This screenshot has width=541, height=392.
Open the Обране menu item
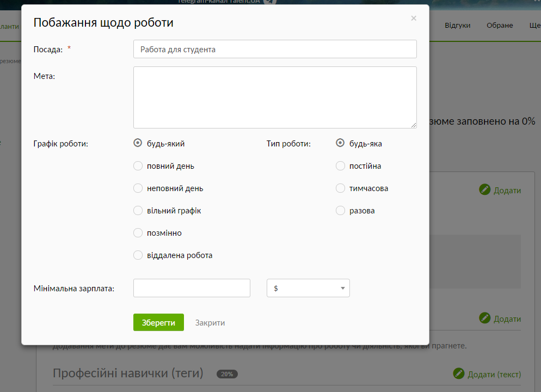500,25
